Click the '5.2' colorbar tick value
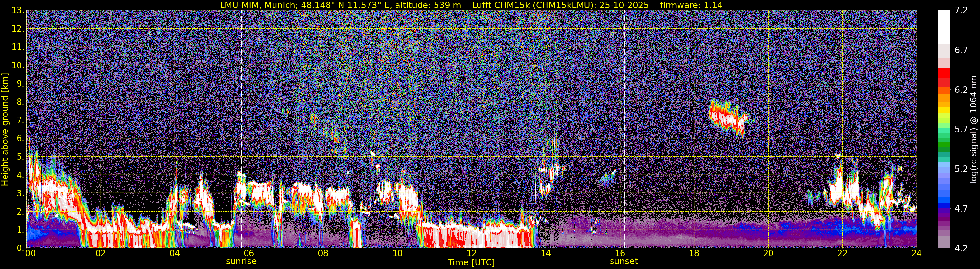Screen dimensions: 980x269 click(961, 169)
